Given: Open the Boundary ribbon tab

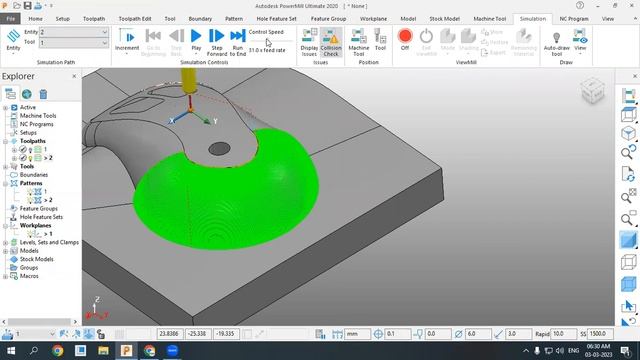Looking at the screenshot, I should tap(200, 19).
